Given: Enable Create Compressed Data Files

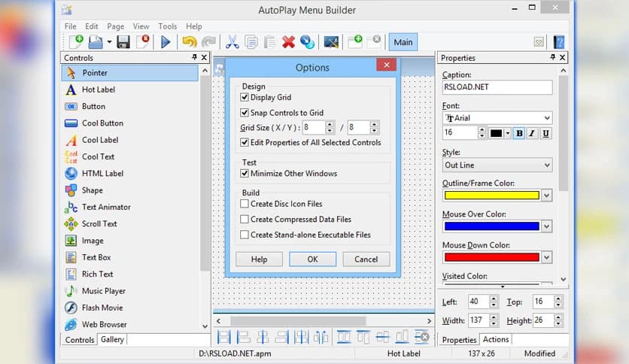Looking at the screenshot, I should pyautogui.click(x=245, y=220).
